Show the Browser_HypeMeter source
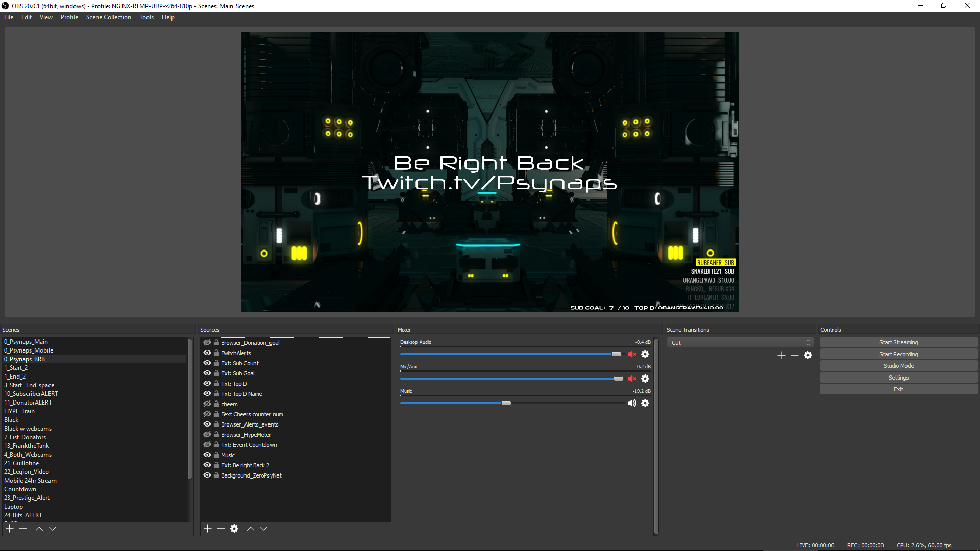 [x=207, y=435]
